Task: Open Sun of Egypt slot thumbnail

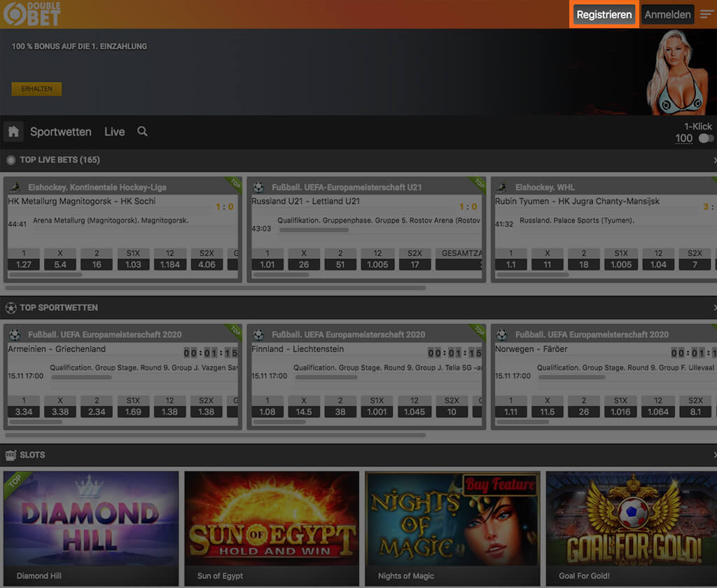Action: click(272, 528)
